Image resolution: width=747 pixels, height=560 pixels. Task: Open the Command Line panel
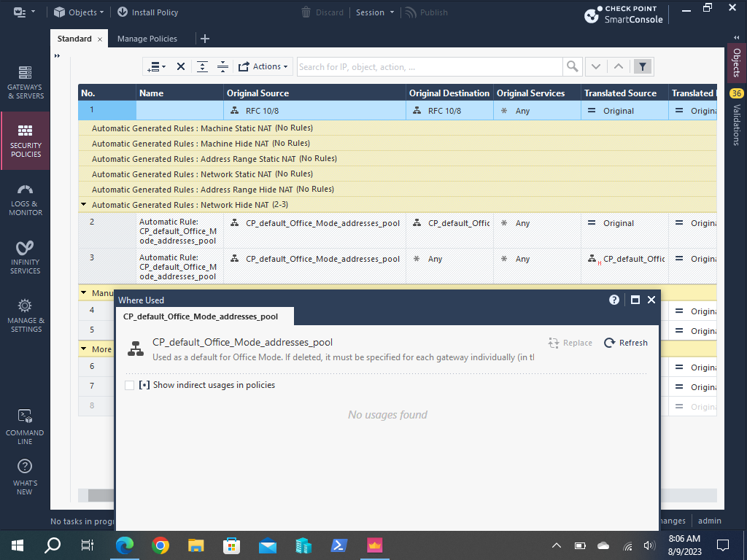tap(26, 427)
